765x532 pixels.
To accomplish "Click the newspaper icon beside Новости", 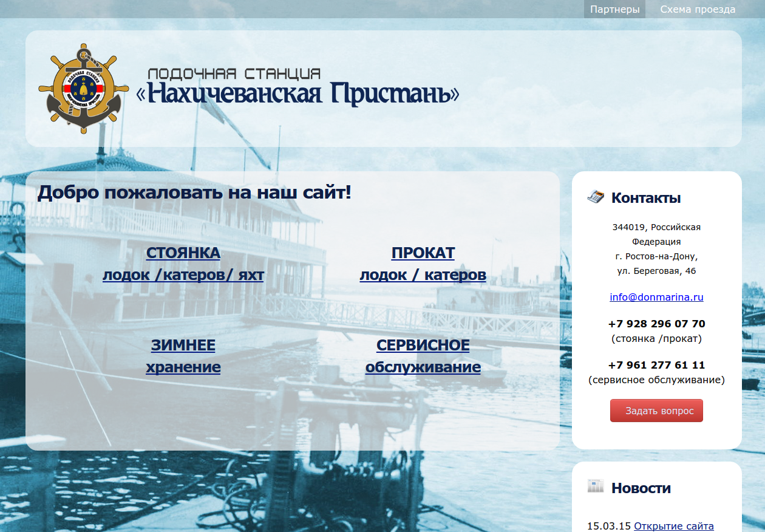I will point(596,486).
